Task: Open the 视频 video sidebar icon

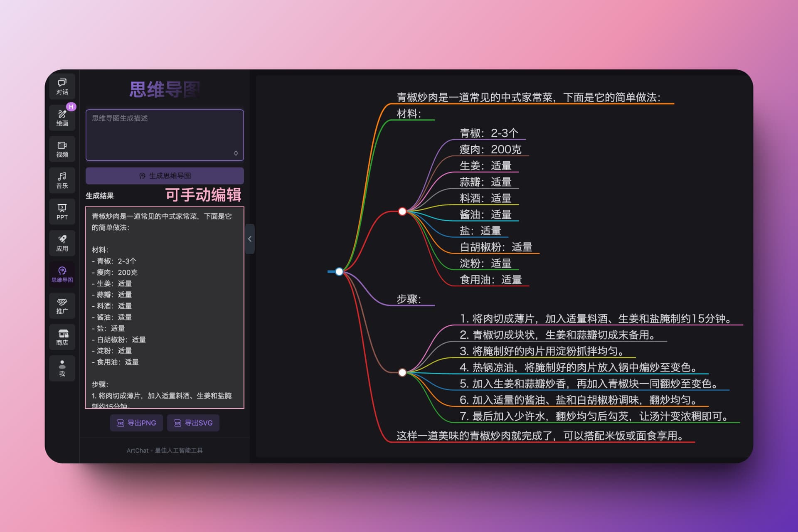Action: [62, 149]
